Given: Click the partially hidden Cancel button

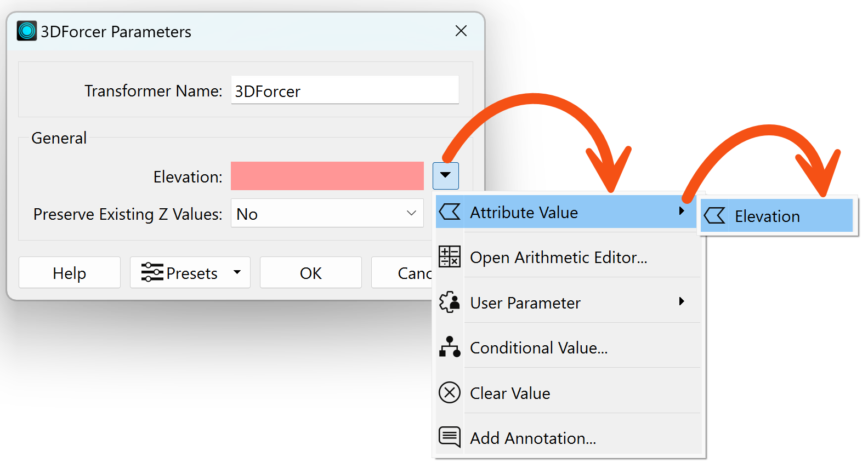Looking at the screenshot, I should point(402,272).
